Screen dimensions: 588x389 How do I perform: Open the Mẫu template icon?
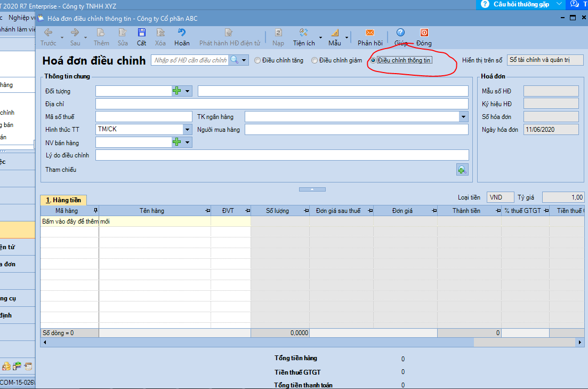click(x=334, y=33)
